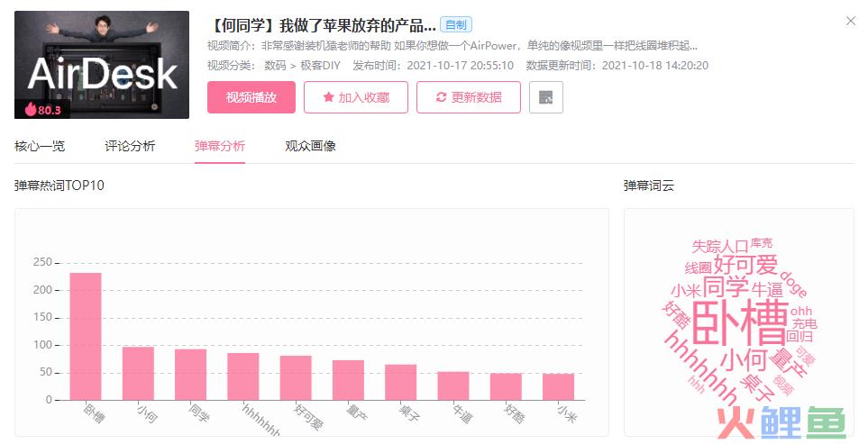The width and height of the screenshot is (868, 444).
Task: Click 更新数据 to refresh data
Action: pyautogui.click(x=469, y=97)
